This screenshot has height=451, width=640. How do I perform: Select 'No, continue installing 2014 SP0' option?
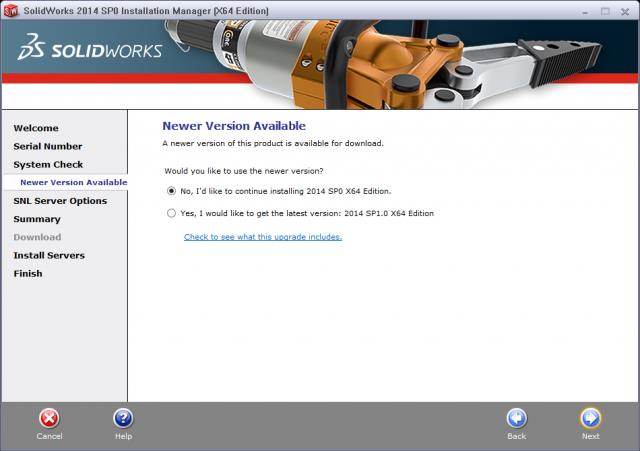(x=171, y=190)
